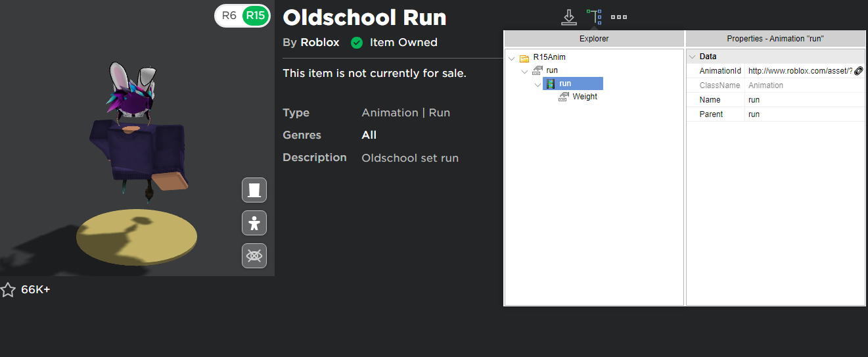Favorite the item with the star icon
Viewport: 868px width, 357px height.
point(8,290)
